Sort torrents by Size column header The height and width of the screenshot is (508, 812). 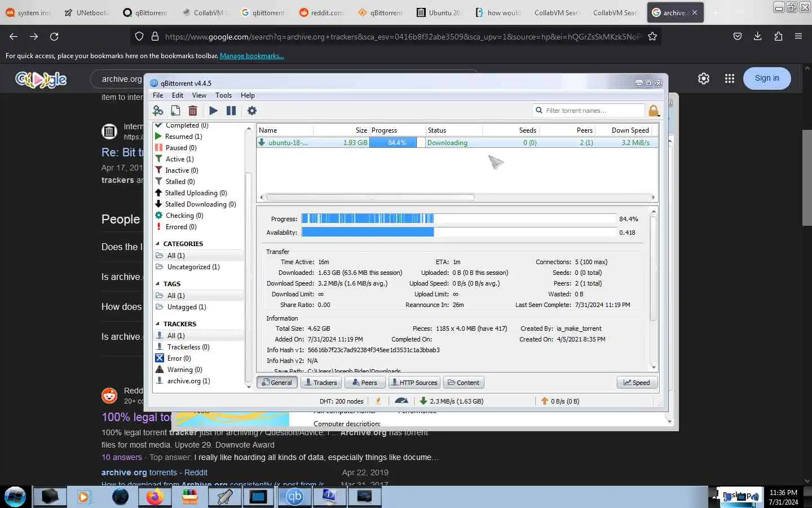341,130
